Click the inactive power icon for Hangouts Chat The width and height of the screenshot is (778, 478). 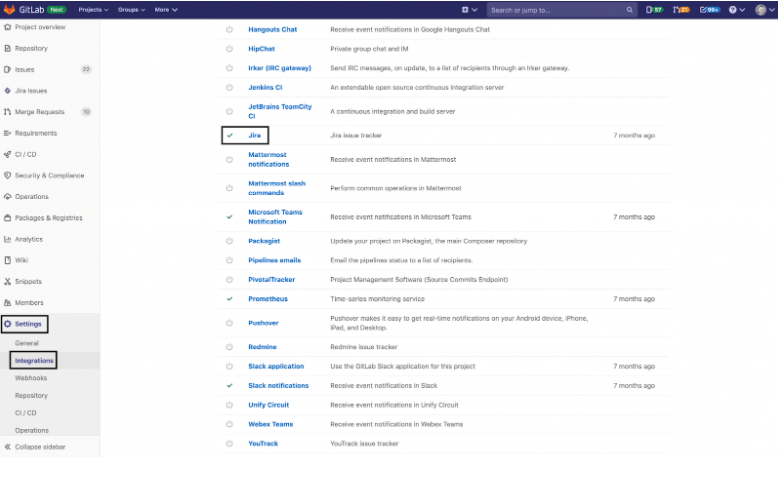point(229,29)
